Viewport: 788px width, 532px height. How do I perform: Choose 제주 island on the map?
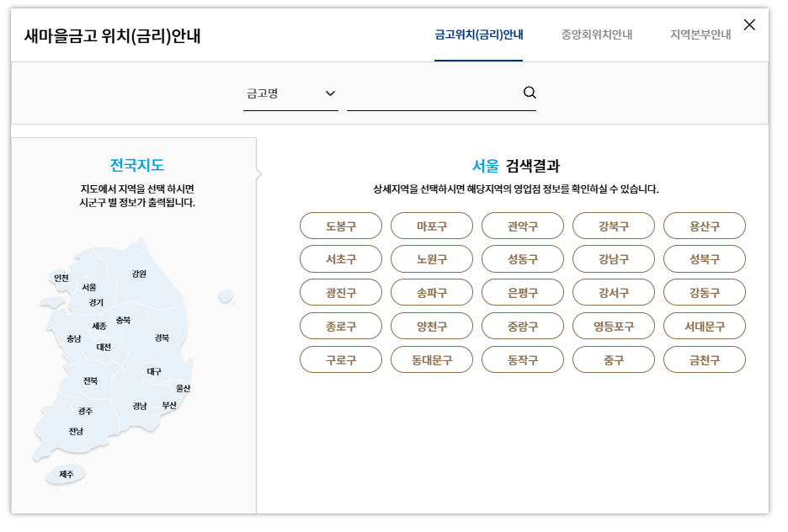pos(66,474)
